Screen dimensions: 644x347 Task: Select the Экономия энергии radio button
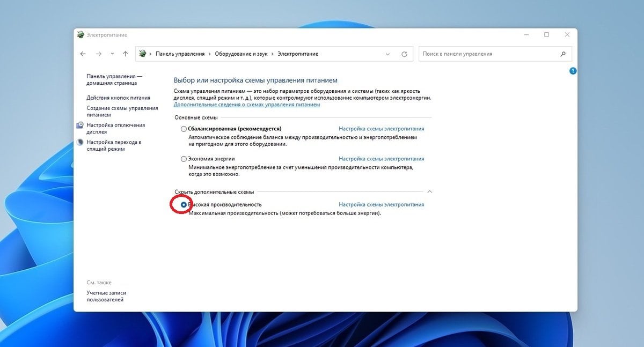coord(184,159)
